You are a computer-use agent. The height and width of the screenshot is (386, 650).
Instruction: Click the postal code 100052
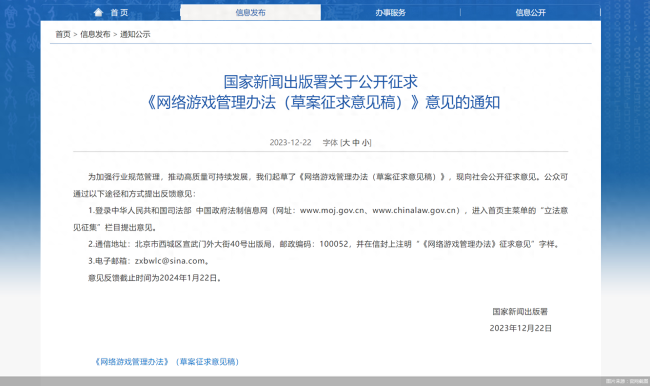(x=334, y=244)
